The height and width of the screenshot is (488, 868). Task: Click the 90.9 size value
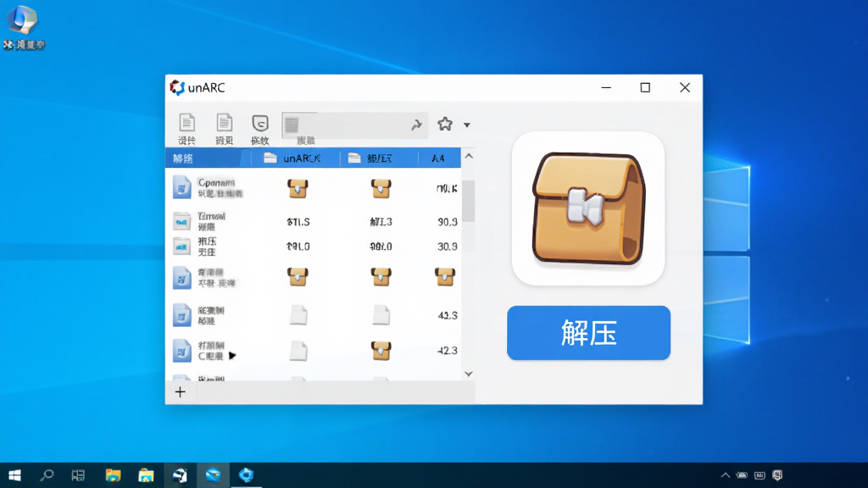tap(448, 222)
